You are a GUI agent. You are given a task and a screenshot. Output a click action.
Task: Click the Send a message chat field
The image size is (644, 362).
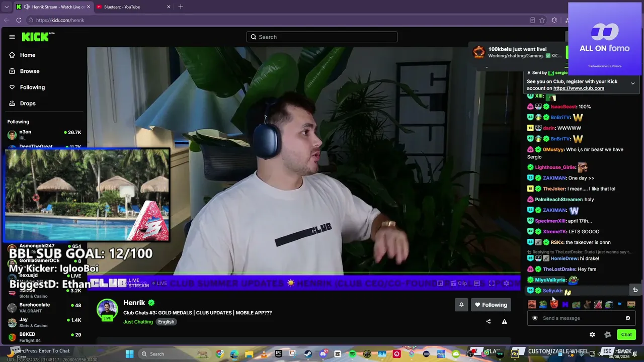(x=581, y=318)
